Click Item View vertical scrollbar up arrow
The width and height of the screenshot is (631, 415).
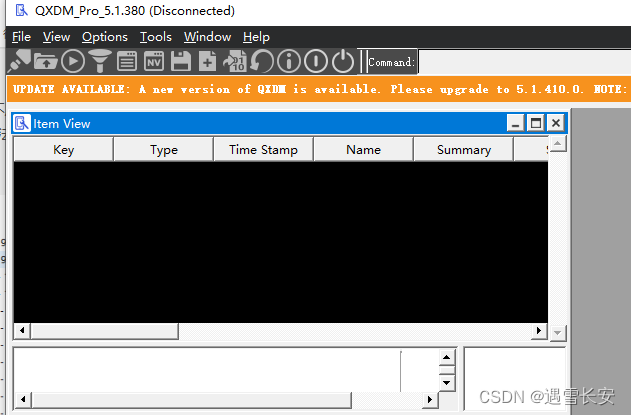(x=558, y=144)
